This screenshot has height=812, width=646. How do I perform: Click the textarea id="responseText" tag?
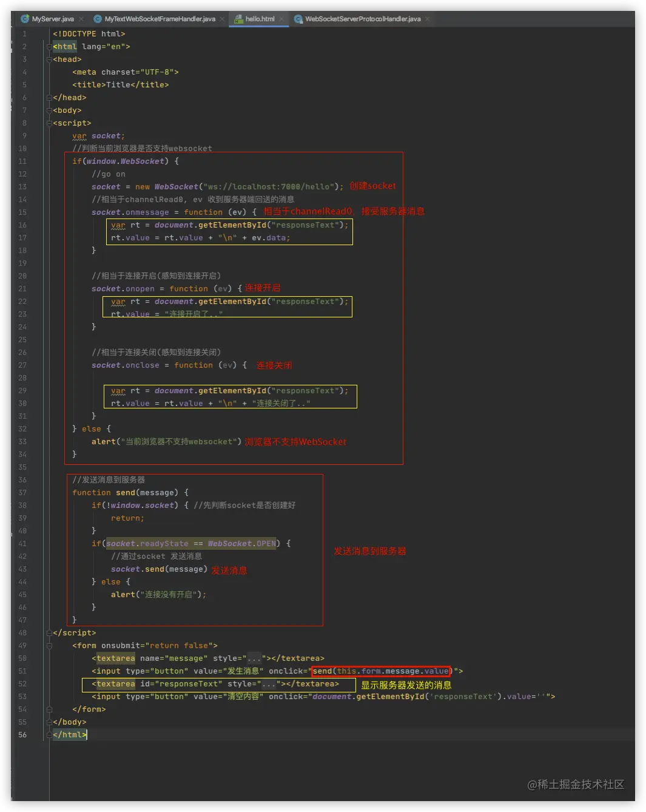215,684
